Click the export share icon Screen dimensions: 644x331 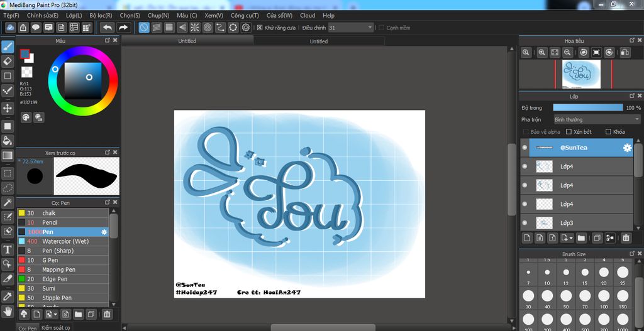pyautogui.click(x=23, y=28)
